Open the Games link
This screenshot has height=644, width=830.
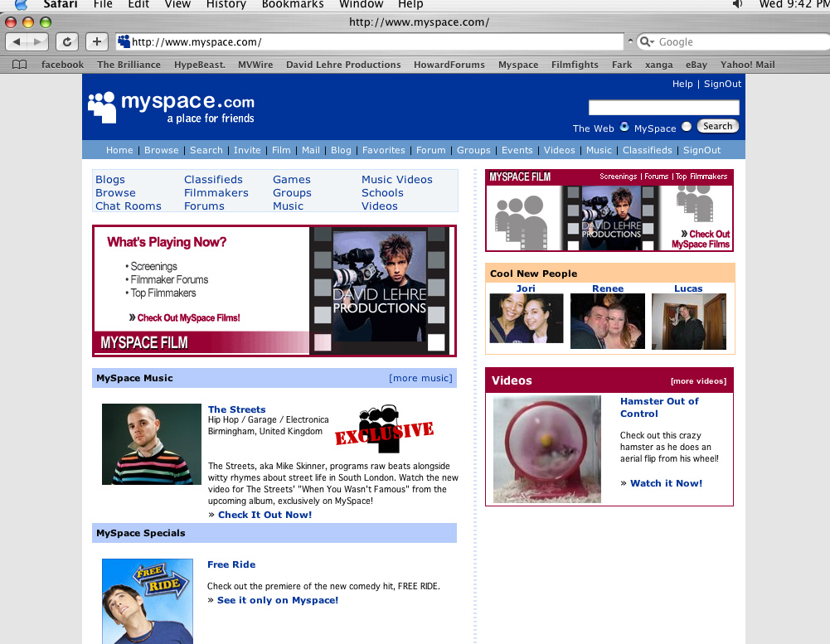point(292,179)
